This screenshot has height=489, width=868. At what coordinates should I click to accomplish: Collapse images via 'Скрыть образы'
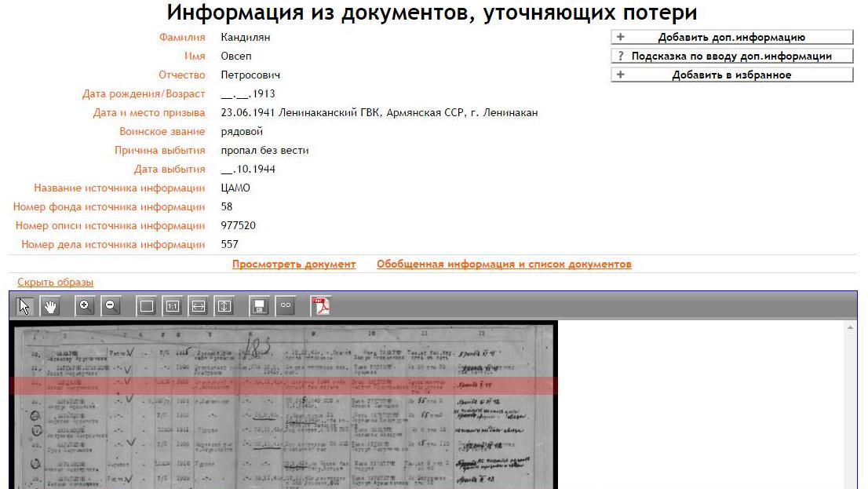55,283
